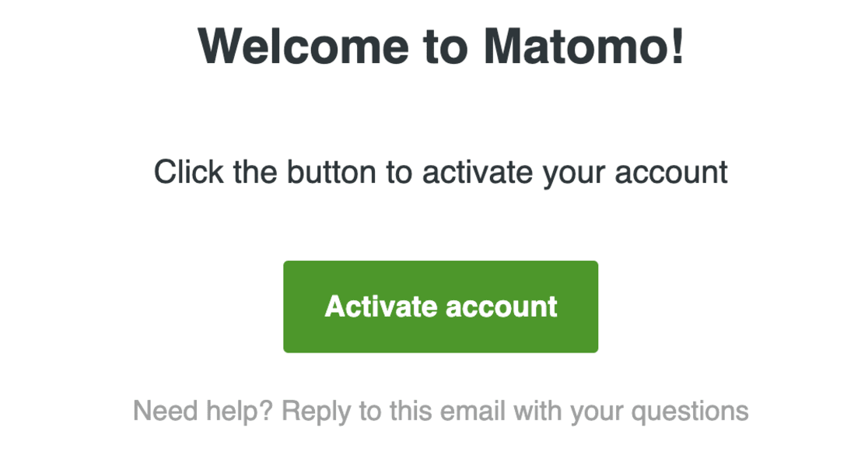Click the instruction line about activating your account
This screenshot has width=868, height=463.
[441, 171]
